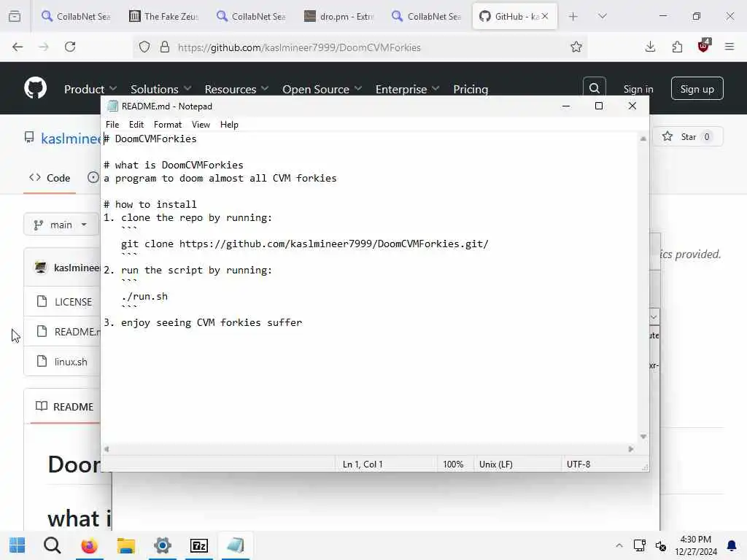Close the GitHub browser tab

pos(545,16)
